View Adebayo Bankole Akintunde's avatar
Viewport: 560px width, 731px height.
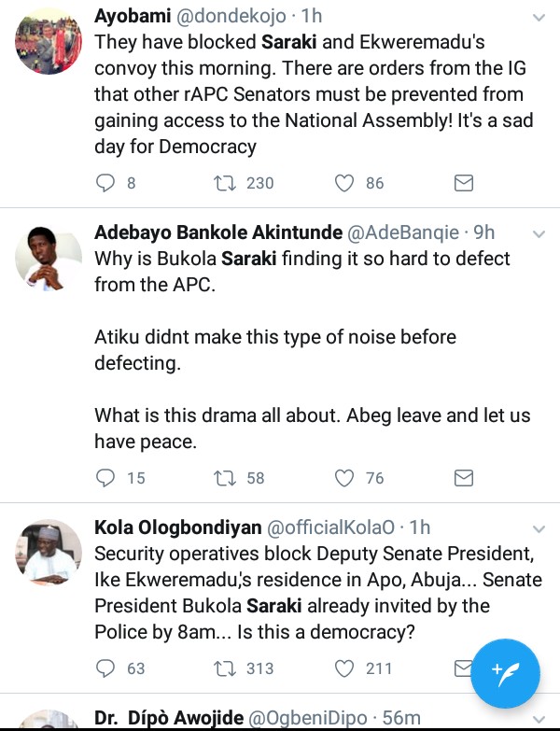[49, 257]
